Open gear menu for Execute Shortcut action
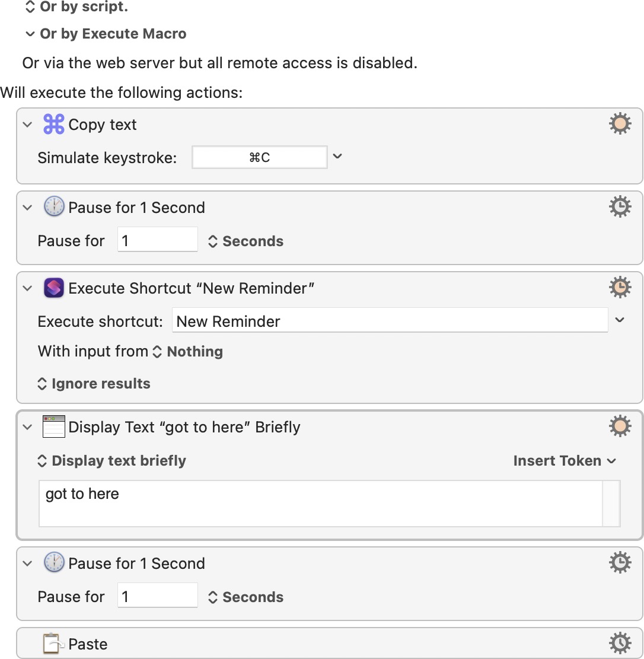The width and height of the screenshot is (644, 659). click(620, 288)
